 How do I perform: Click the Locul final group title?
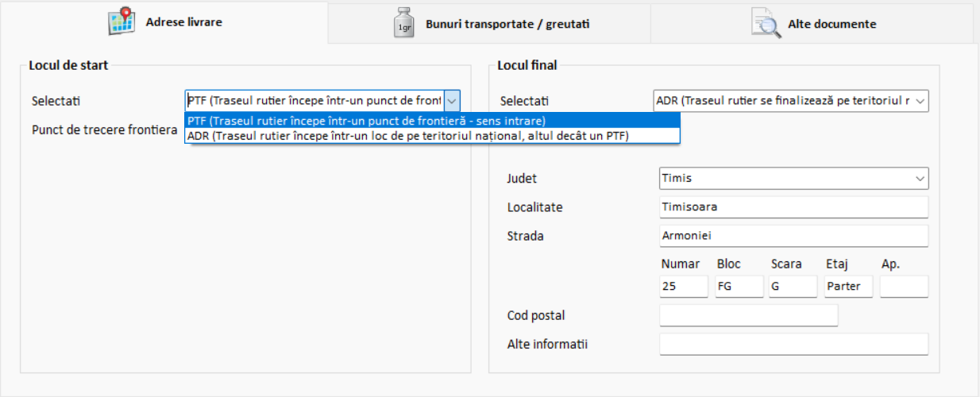tap(527, 65)
